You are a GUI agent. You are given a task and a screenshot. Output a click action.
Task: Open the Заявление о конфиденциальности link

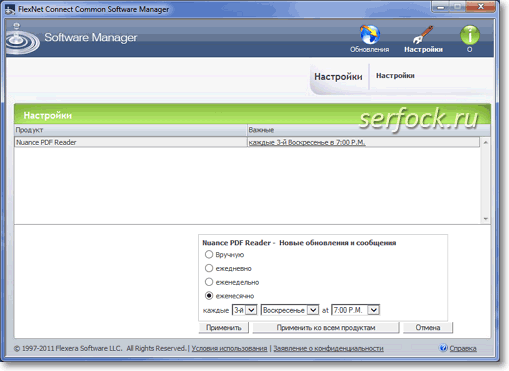(x=328, y=348)
